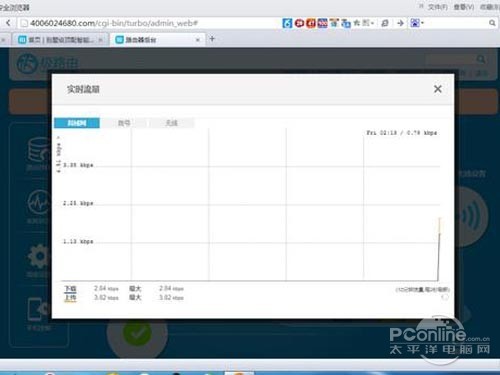This screenshot has width=500, height=375.
Task: Open the 无线 wireless traffic tab
Action: point(171,123)
